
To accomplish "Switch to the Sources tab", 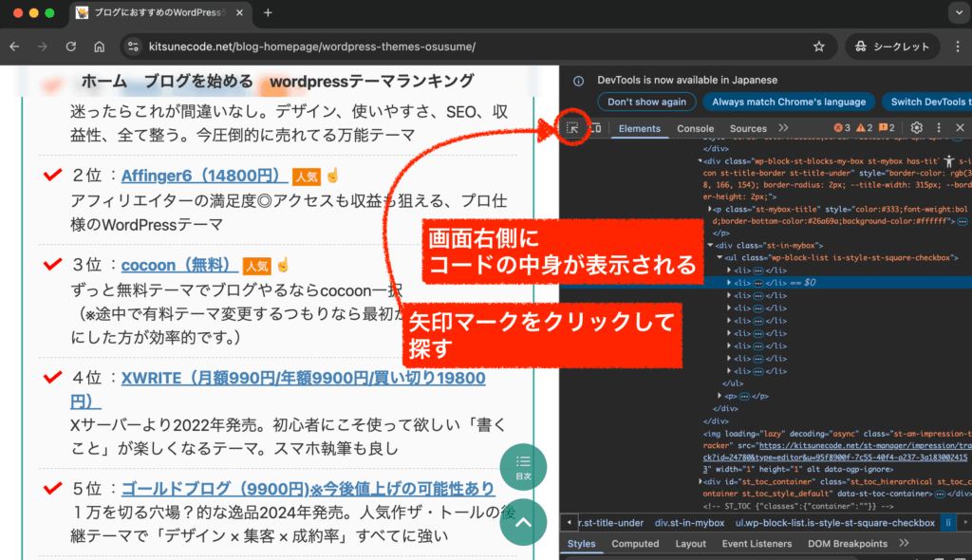I will 748,128.
